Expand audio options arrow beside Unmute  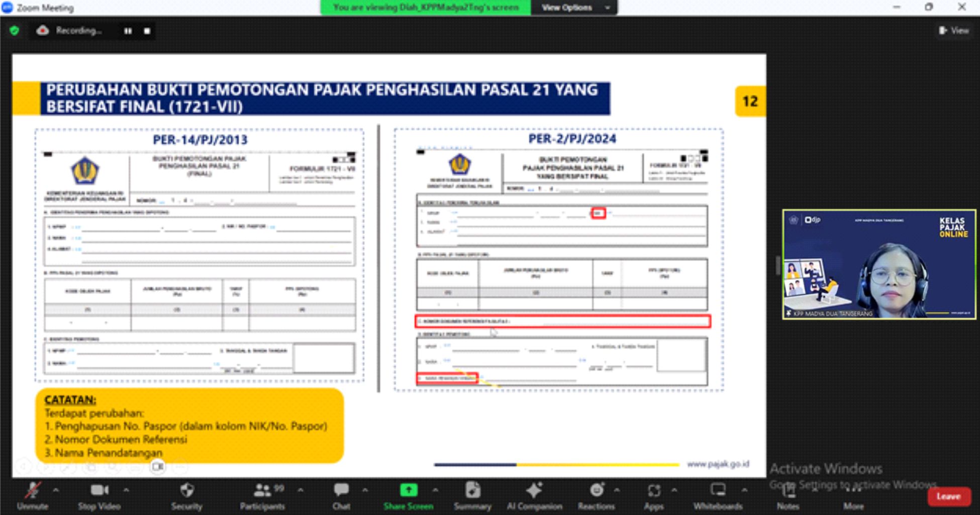56,490
